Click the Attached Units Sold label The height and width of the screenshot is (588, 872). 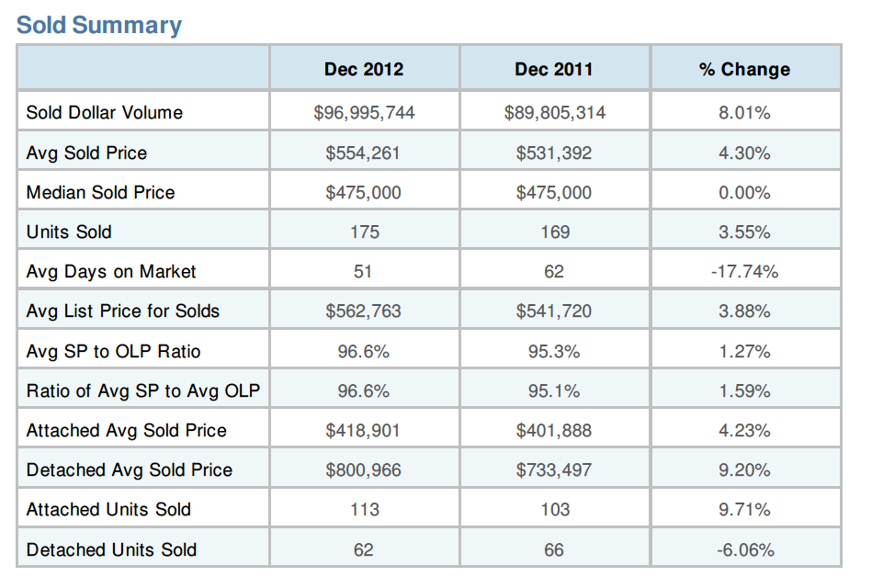(109, 510)
